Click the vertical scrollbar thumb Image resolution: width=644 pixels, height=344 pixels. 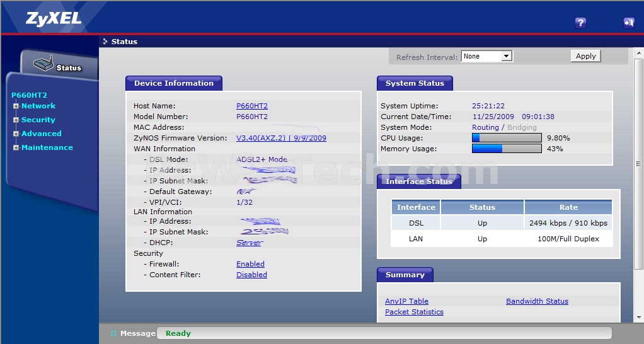tap(638, 164)
